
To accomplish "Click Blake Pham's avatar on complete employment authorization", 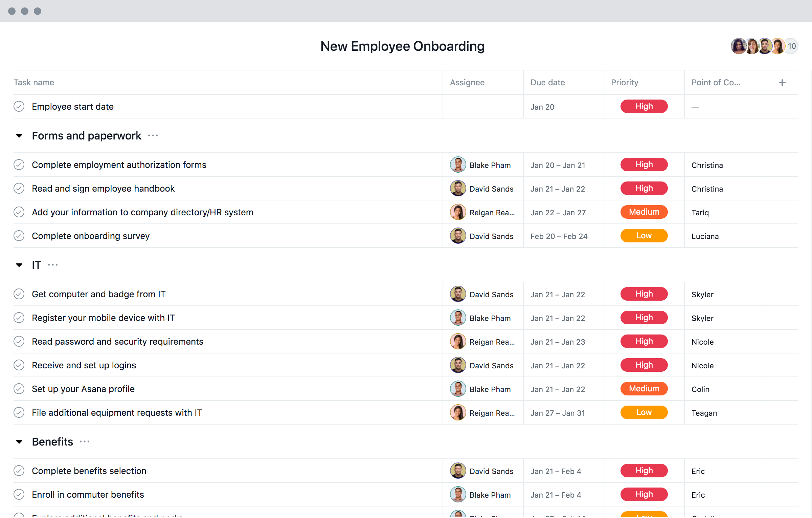I will (459, 165).
